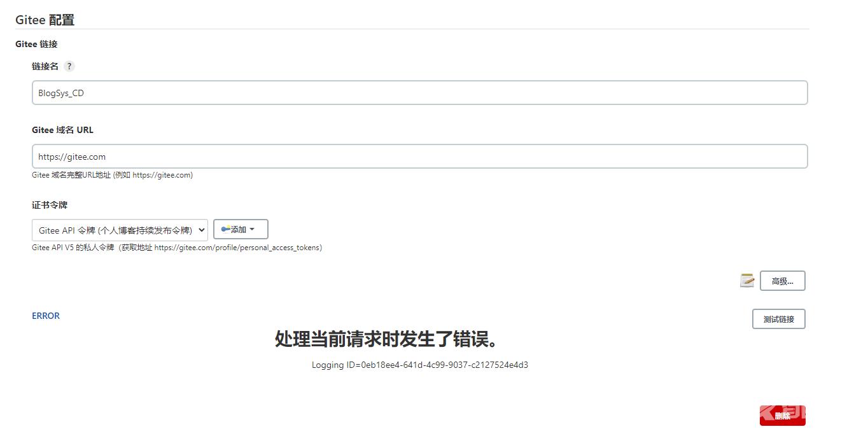Click the Gitee 域名完整URL地址 hint text

(x=112, y=175)
